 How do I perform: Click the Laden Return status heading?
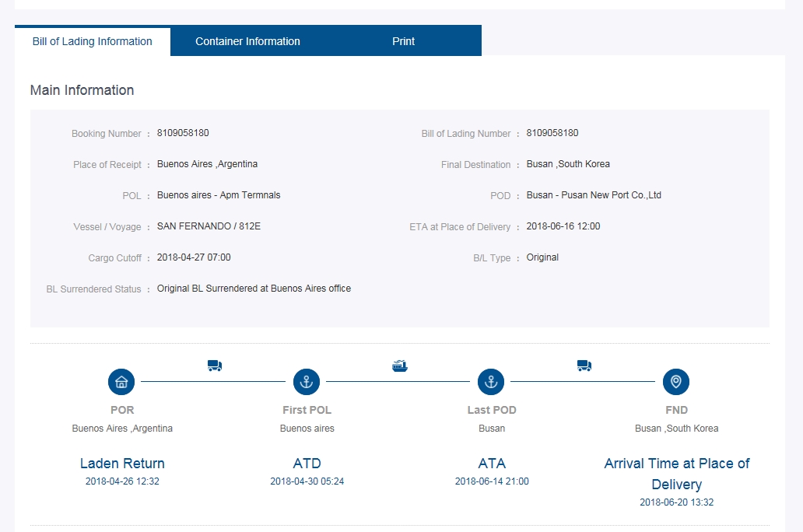[122, 464]
